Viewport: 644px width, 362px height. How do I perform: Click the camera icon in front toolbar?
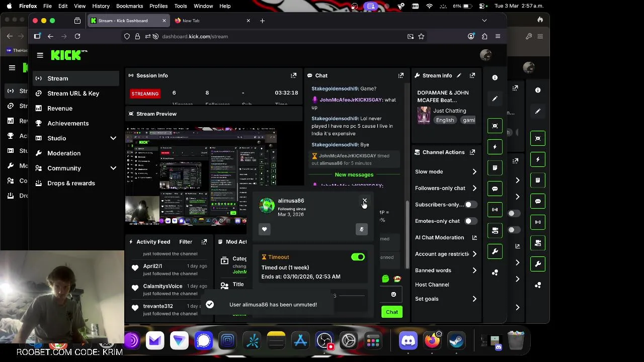tap(495, 231)
